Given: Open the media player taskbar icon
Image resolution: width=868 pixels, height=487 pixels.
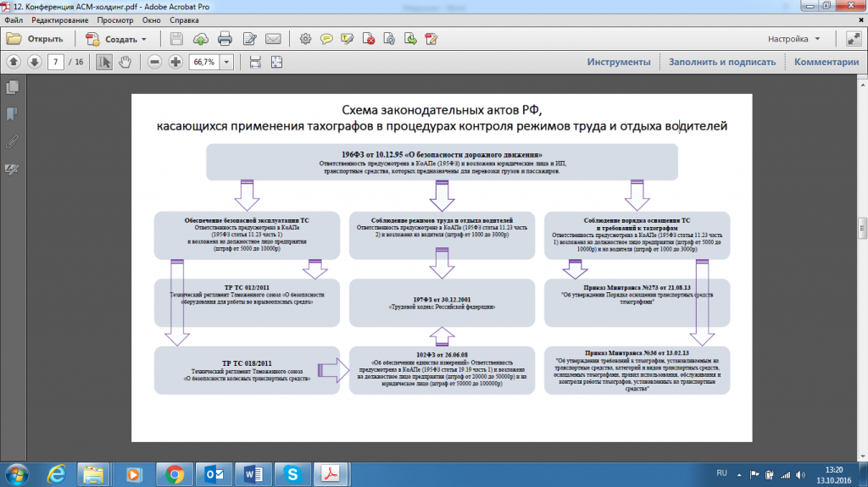Looking at the screenshot, I should point(133,474).
